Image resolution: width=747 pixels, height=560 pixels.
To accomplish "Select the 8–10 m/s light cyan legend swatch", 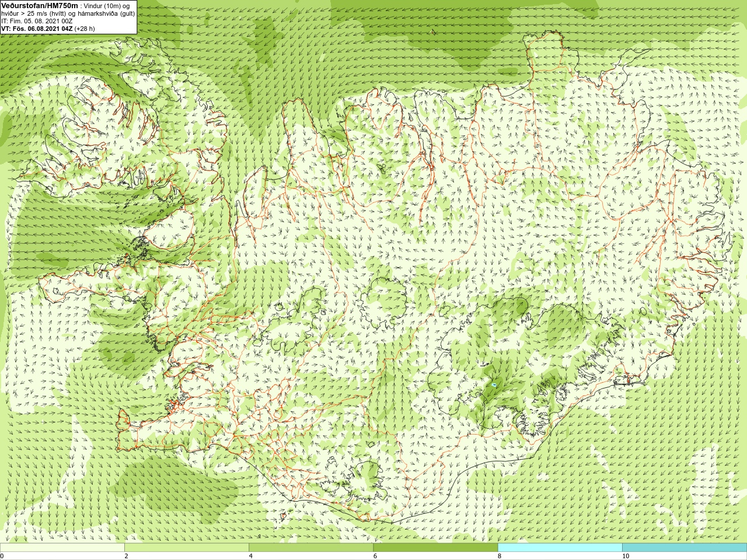I will click(x=560, y=548).
